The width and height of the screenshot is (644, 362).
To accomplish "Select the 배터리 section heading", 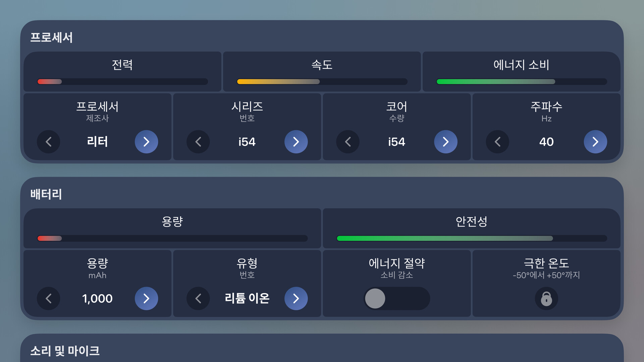I will (x=46, y=194).
